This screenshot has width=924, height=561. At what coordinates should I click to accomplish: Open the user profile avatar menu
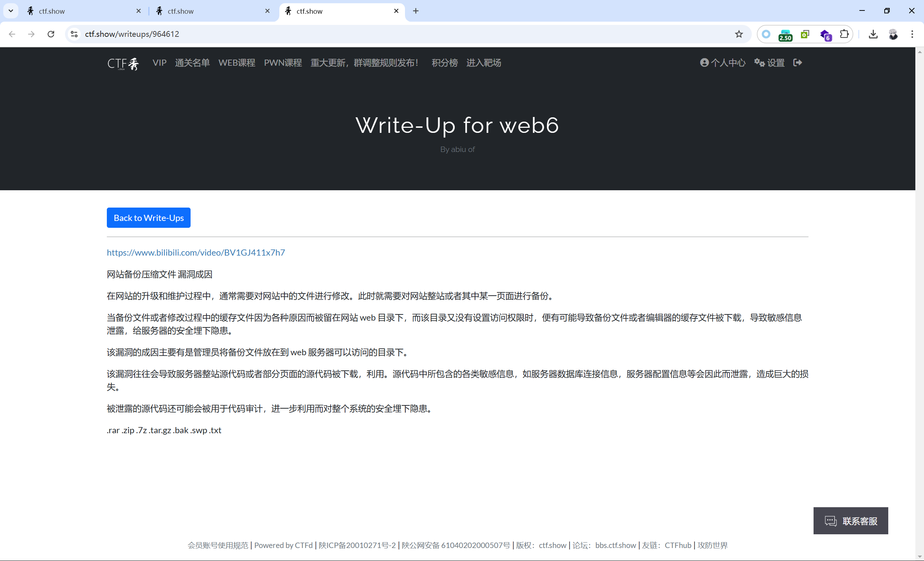(x=893, y=34)
